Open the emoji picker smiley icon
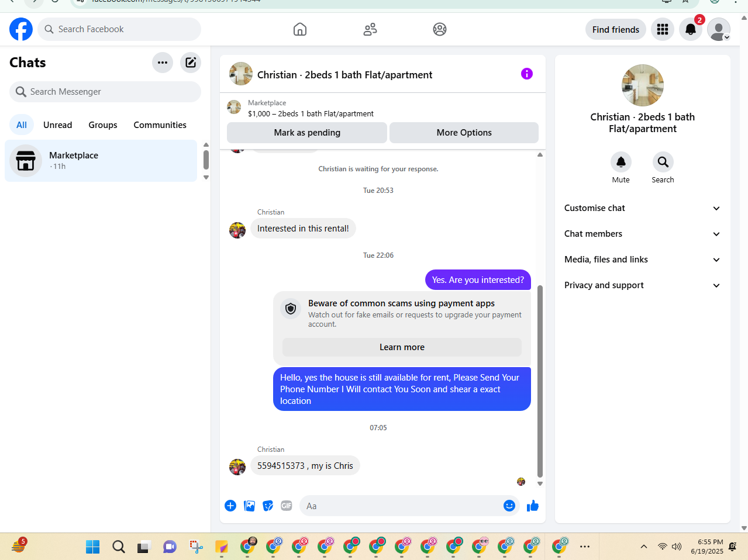This screenshot has height=560, width=748. tap(509, 506)
